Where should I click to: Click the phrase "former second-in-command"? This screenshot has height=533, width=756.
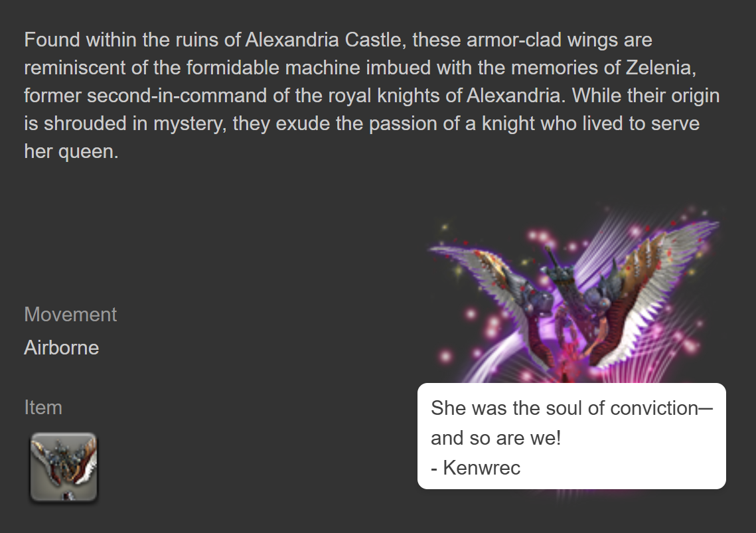pyautogui.click(x=145, y=96)
